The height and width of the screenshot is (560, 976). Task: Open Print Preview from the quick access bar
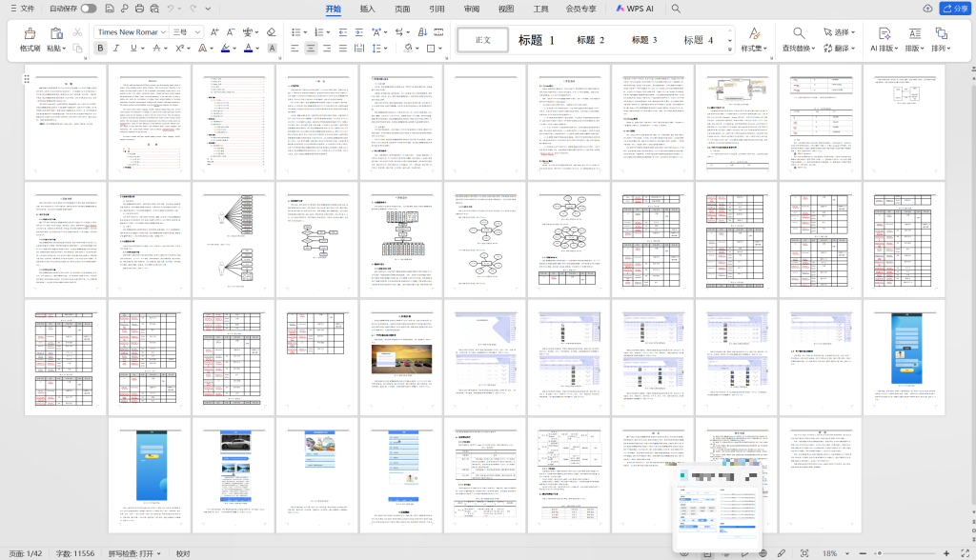(x=154, y=9)
